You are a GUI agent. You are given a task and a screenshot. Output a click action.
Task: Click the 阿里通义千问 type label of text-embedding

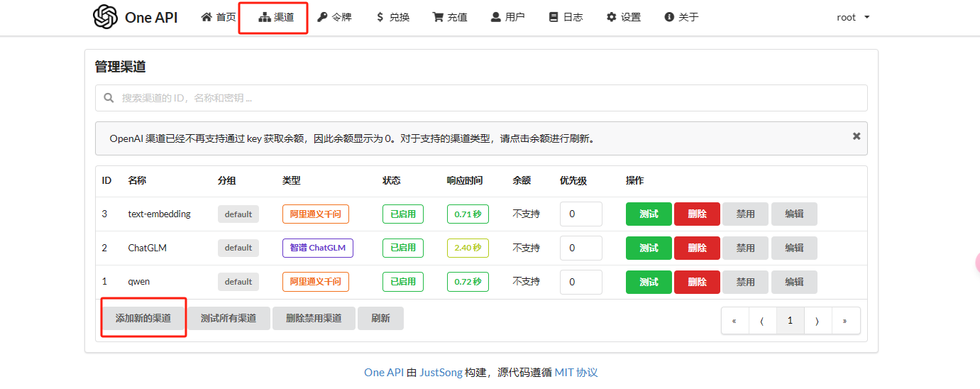(316, 214)
